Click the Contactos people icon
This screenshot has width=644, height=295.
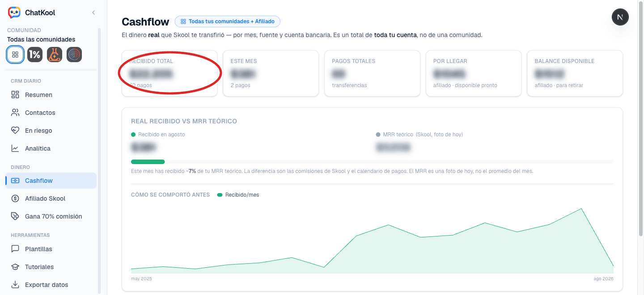click(15, 113)
